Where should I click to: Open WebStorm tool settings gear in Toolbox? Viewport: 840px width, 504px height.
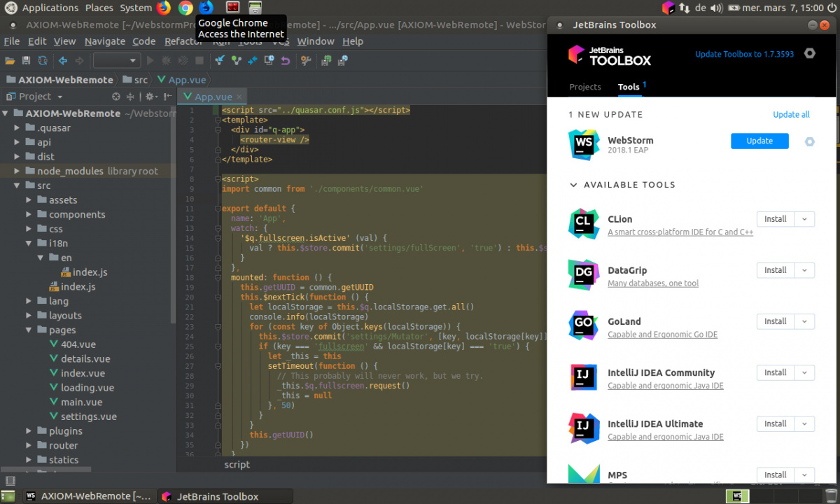point(810,141)
